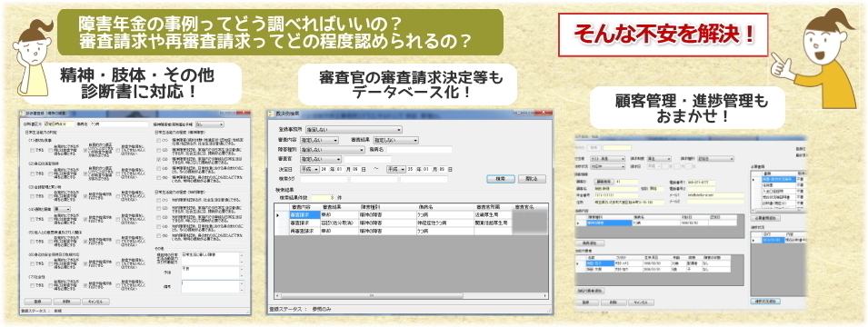Expand the 精神障害者保健福祉手帳 dropdown showing なし

pos(210,124)
